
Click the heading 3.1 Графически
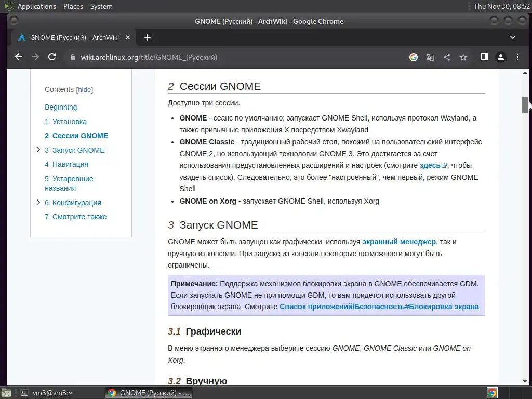coord(204,331)
